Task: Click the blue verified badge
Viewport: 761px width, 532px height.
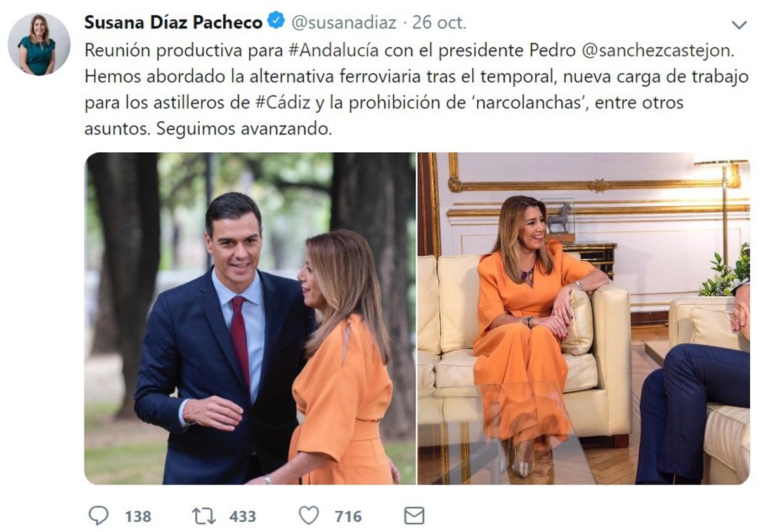Action: coord(275,22)
